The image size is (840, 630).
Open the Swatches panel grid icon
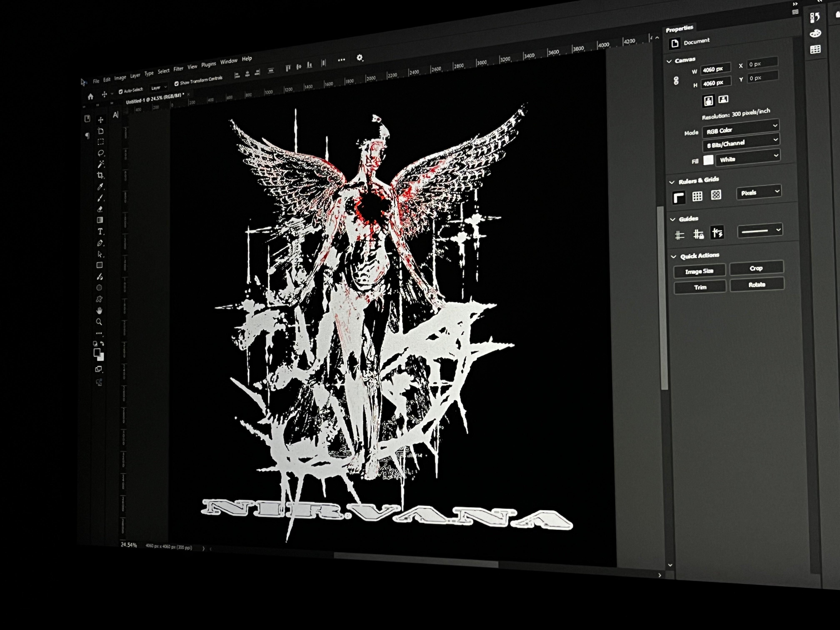coord(815,49)
